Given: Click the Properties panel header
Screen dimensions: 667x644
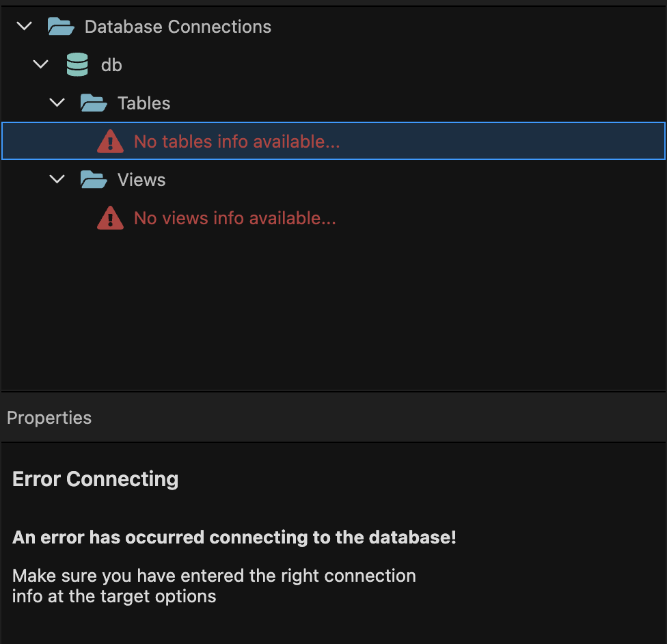Looking at the screenshot, I should coord(49,418).
